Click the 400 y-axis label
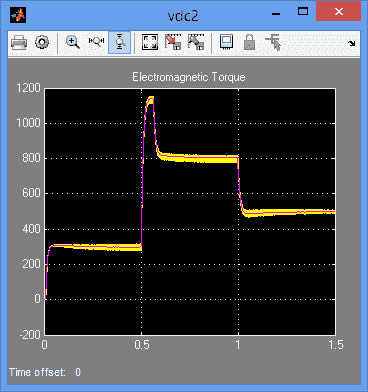 31,229
